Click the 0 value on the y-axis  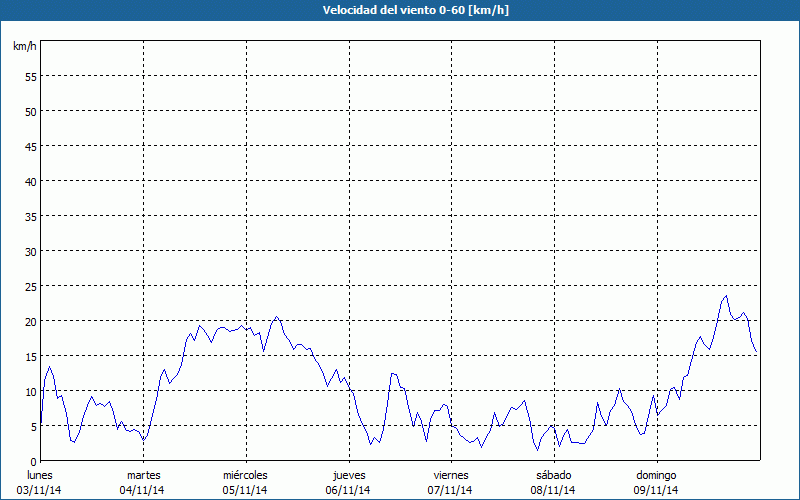tap(33, 461)
